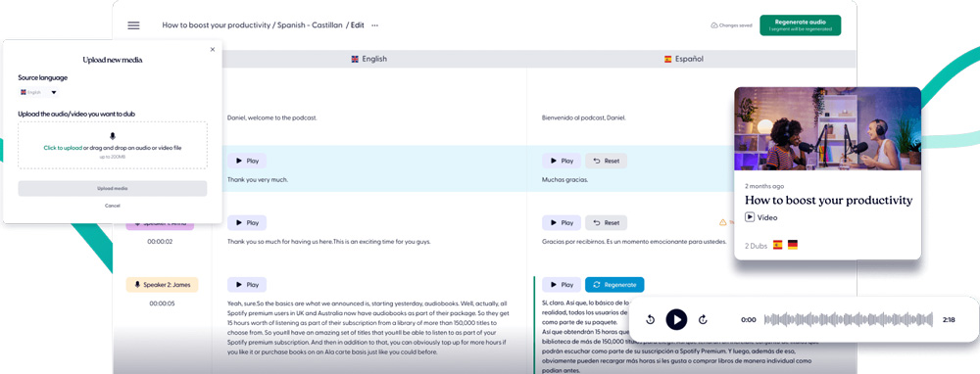The height and width of the screenshot is (374, 980).
Task: Click the skip forward icon in audio player
Action: (703, 320)
